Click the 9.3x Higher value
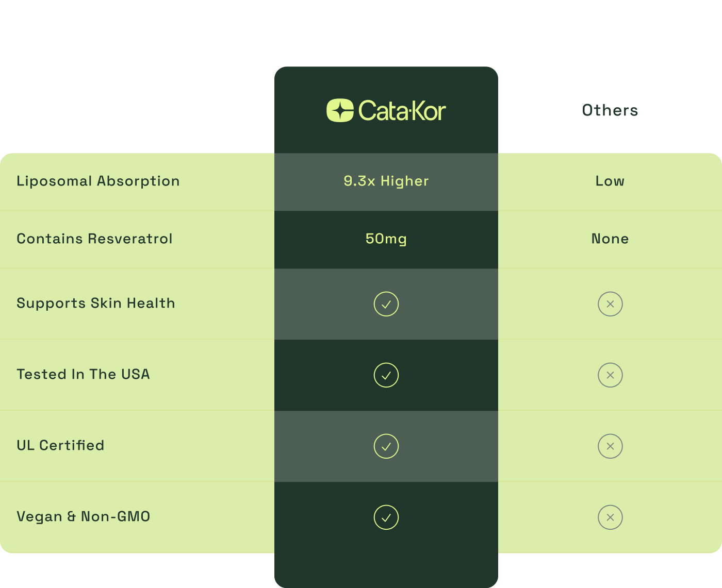The width and height of the screenshot is (722, 588). coord(386,181)
